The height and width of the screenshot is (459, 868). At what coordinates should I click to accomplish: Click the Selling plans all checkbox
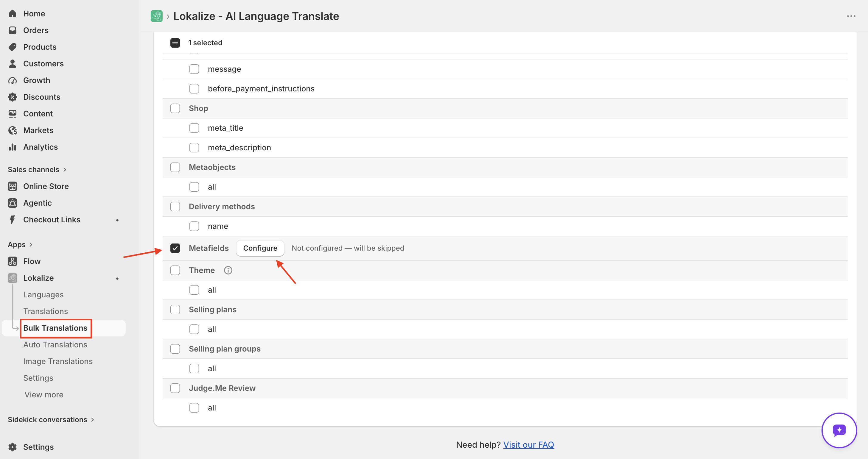coord(194,329)
